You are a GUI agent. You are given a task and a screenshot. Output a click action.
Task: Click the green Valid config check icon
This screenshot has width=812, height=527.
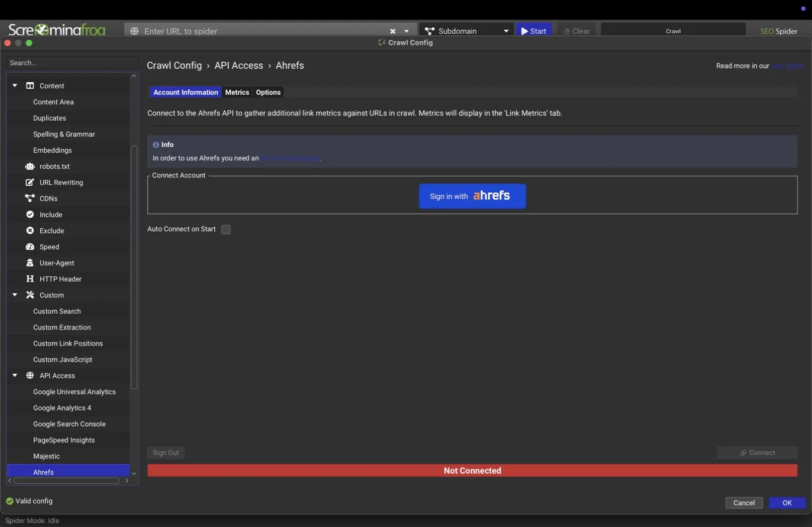[9, 501]
